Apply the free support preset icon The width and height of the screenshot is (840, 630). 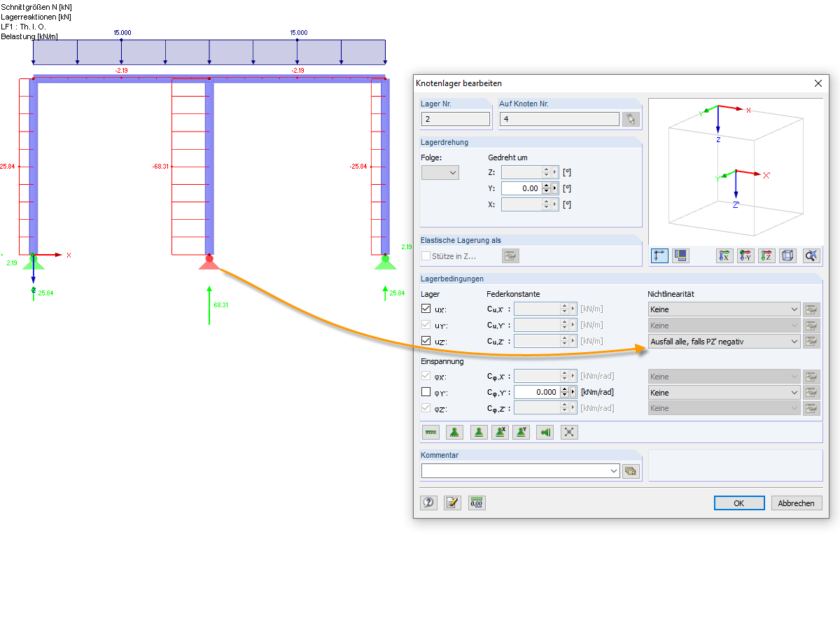point(569,433)
